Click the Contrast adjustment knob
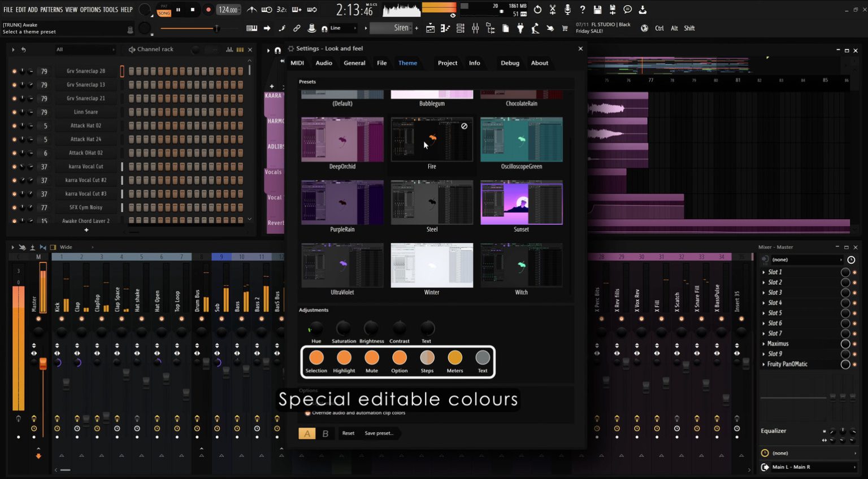Screen dimensions: 868x479 tap(399, 328)
